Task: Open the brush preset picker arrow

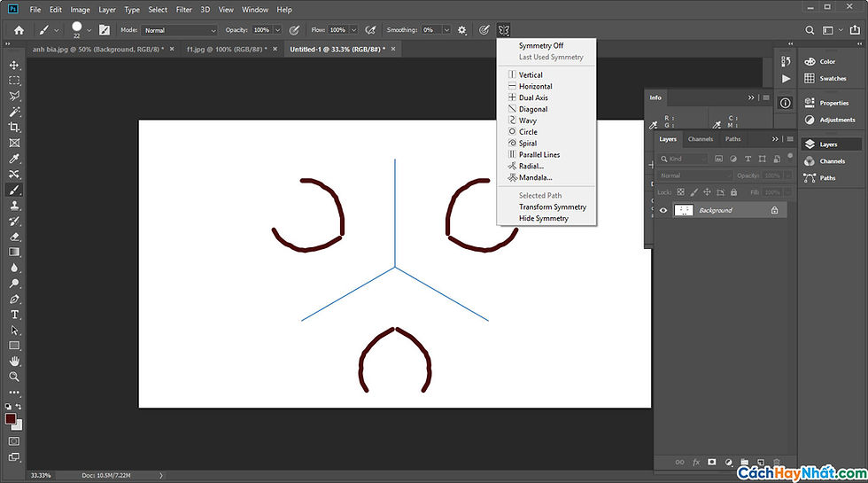Action: (x=89, y=30)
